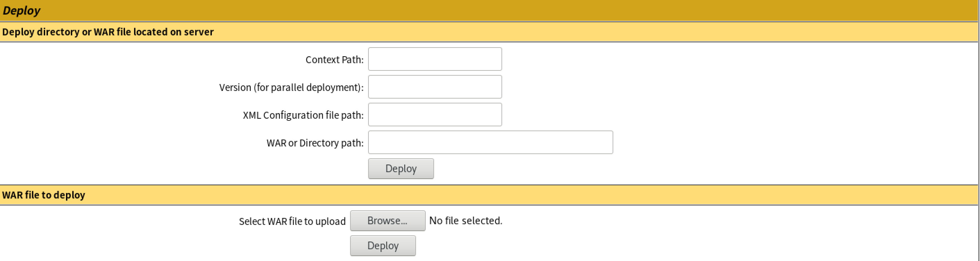Click the 'XML Configuration file path:' label
The height and width of the screenshot is (261, 980).
[303, 115]
